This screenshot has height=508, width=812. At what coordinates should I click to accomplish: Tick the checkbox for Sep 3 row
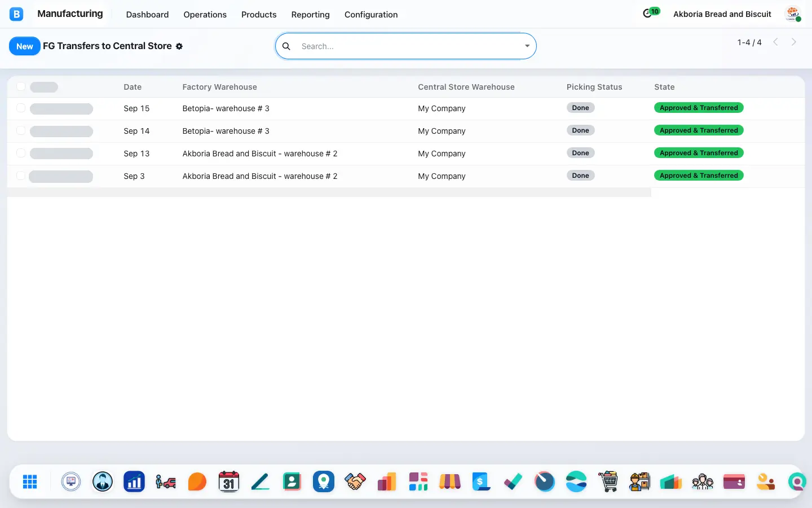tap(21, 176)
